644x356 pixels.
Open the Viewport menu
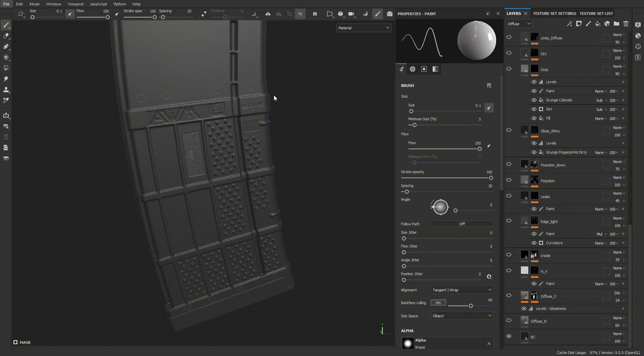click(75, 4)
